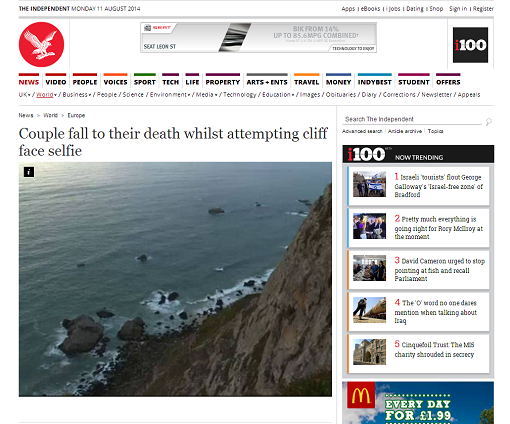This screenshot has height=424, width=510.
Task: Open David Cameron fish story headline
Action: [x=440, y=269]
